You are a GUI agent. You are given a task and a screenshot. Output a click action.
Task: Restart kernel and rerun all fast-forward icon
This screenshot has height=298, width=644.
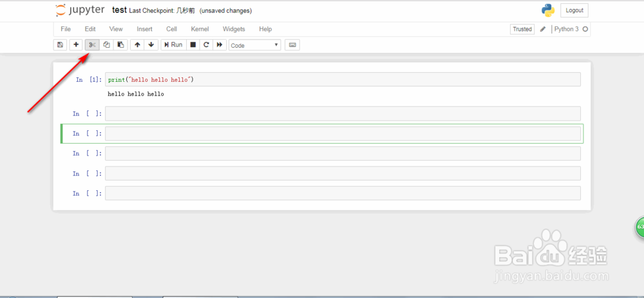pos(220,45)
